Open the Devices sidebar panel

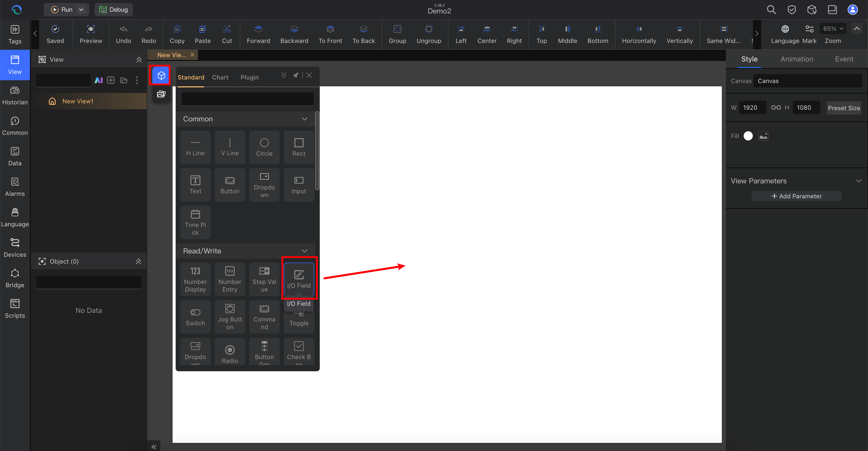click(x=15, y=248)
